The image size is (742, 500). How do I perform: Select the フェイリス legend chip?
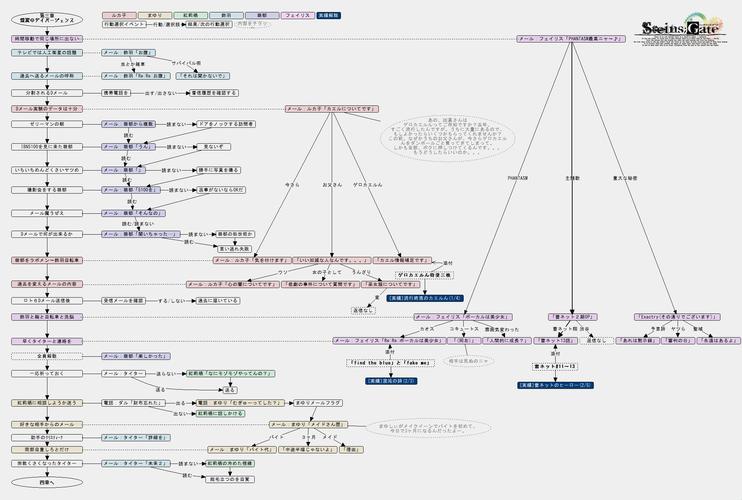click(298, 17)
